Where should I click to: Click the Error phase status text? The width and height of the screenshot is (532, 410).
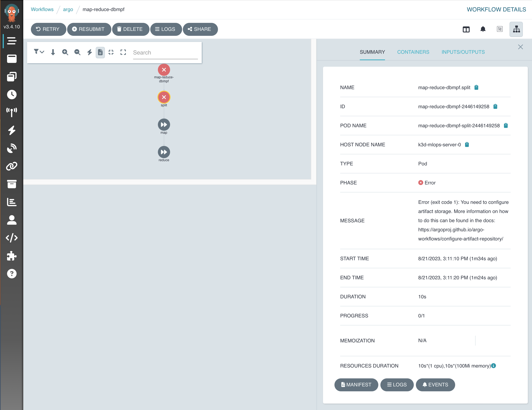point(430,183)
